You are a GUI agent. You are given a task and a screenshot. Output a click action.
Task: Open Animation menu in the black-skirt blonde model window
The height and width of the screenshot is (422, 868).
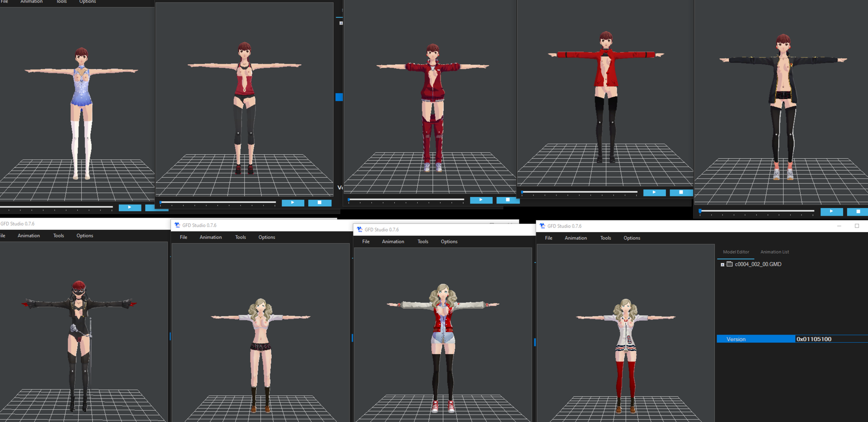point(211,237)
